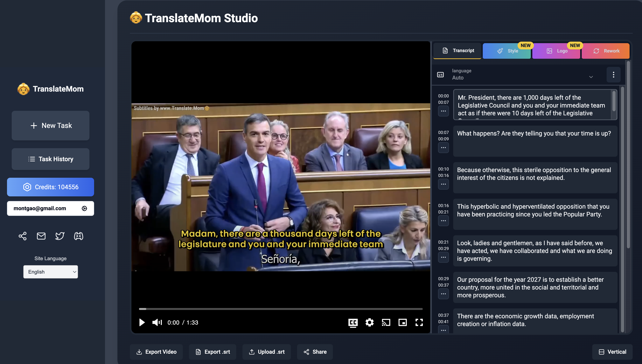The width and height of the screenshot is (642, 364).
Task: Open the Site Language English dropdown
Action: click(51, 272)
